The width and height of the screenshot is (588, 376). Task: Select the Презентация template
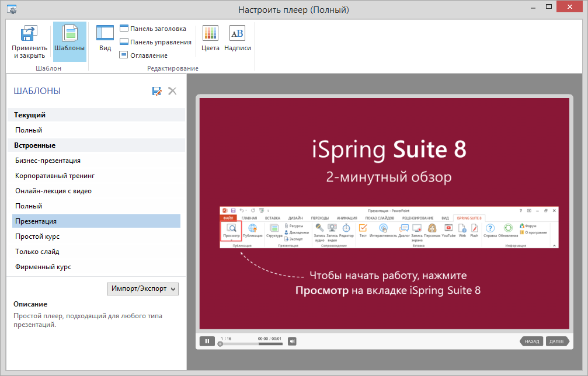tap(96, 221)
